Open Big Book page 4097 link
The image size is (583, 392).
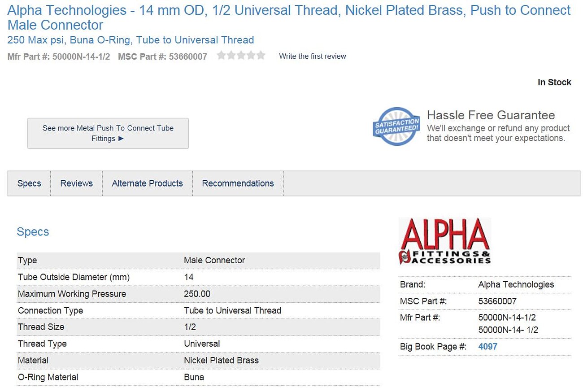point(488,347)
